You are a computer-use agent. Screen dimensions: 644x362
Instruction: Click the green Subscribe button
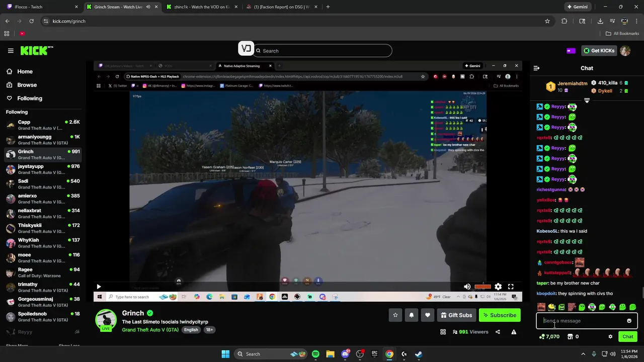pyautogui.click(x=500, y=315)
